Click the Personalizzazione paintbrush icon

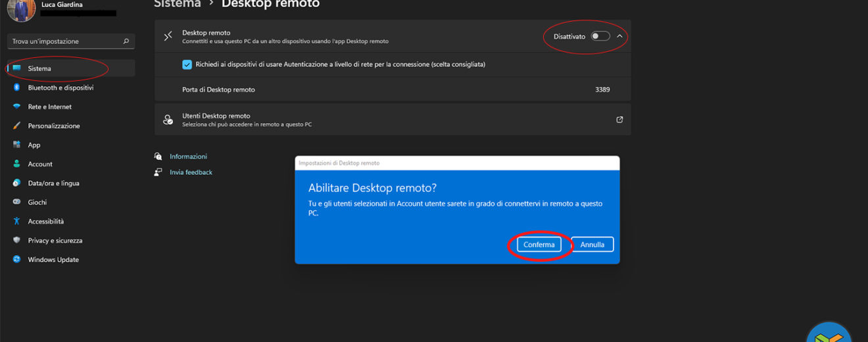coord(16,126)
